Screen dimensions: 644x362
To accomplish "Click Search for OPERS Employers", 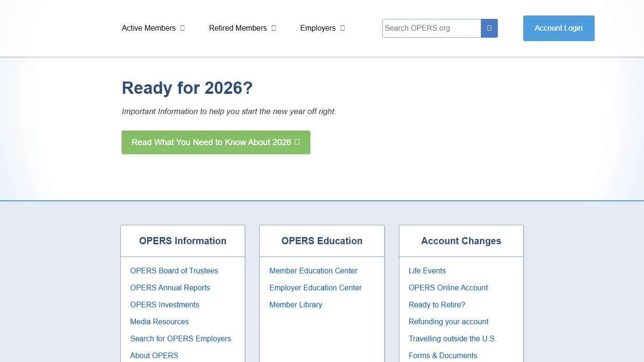I will 181,338.
